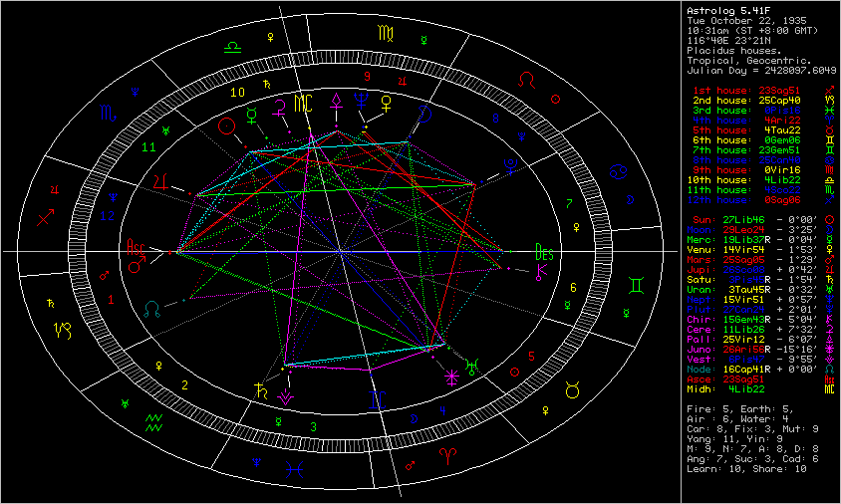Viewport: 841px width, 504px height.
Task: Click the red Sun glyph inside the chart
Action: pos(229,125)
